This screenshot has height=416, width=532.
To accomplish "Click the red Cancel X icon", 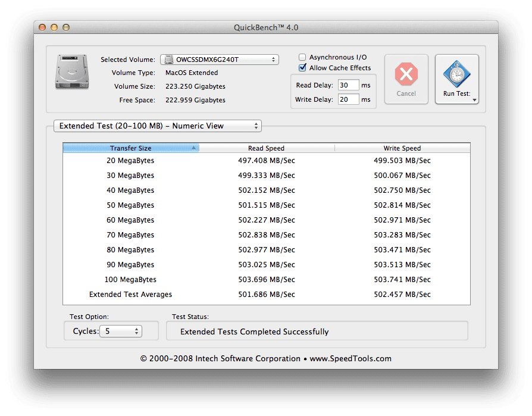I will (406, 74).
